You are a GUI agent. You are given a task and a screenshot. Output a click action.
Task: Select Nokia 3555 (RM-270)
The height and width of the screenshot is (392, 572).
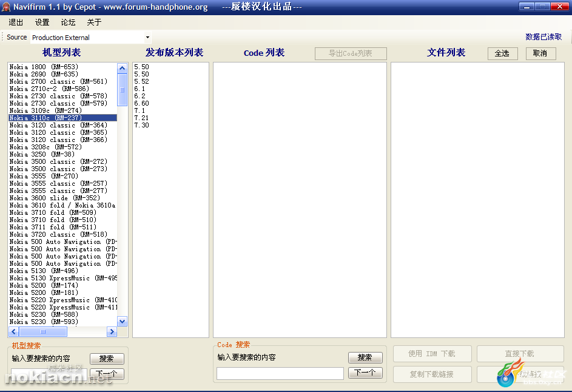tap(62, 177)
